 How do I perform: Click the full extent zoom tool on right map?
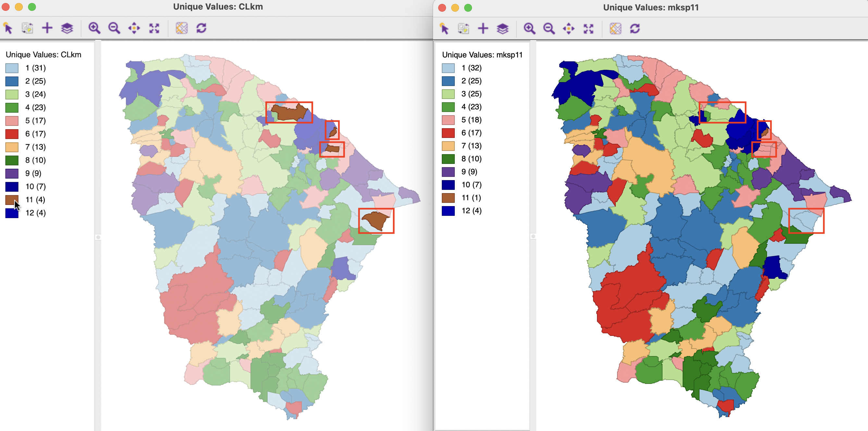tap(589, 28)
